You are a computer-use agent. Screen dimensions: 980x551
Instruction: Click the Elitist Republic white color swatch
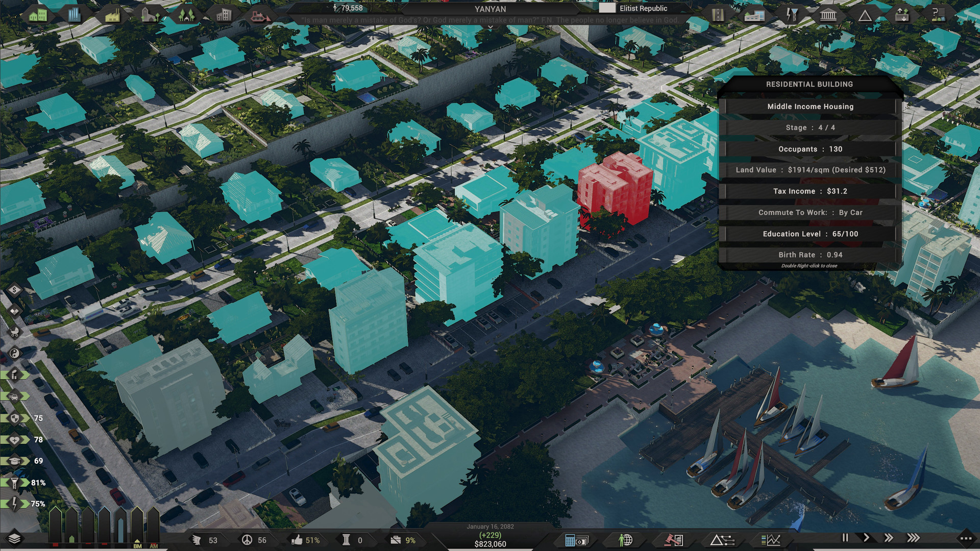click(606, 8)
